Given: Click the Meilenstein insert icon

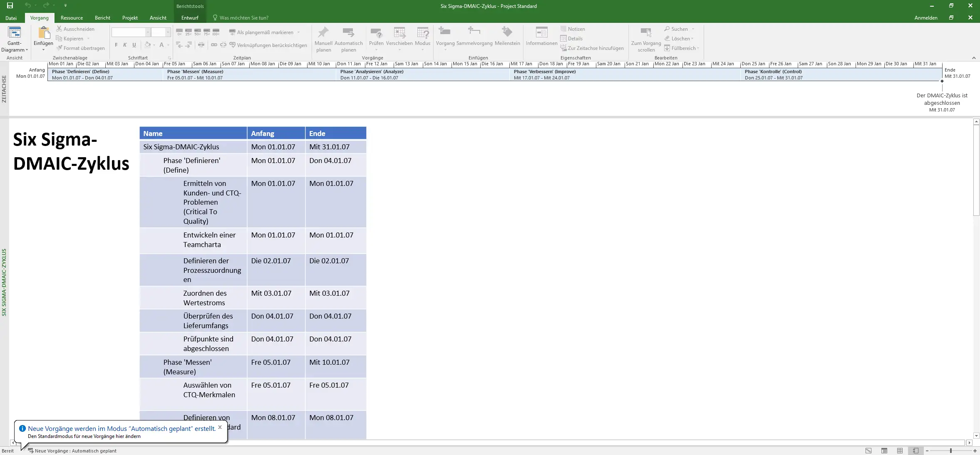Looking at the screenshot, I should click(507, 32).
